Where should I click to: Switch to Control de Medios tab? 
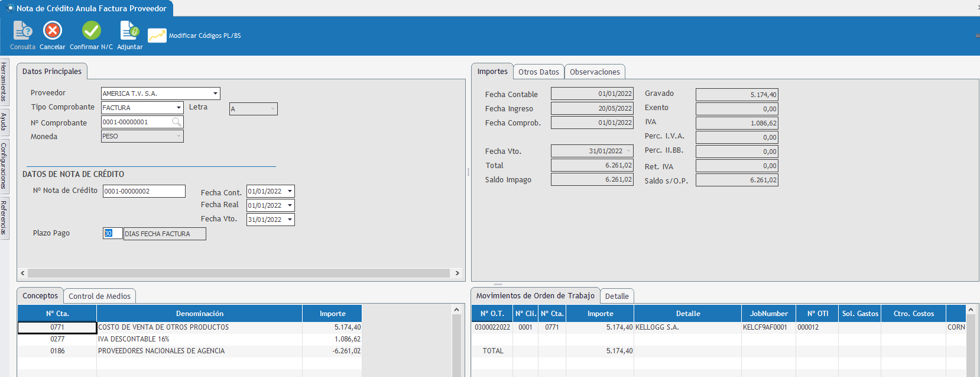tap(99, 296)
